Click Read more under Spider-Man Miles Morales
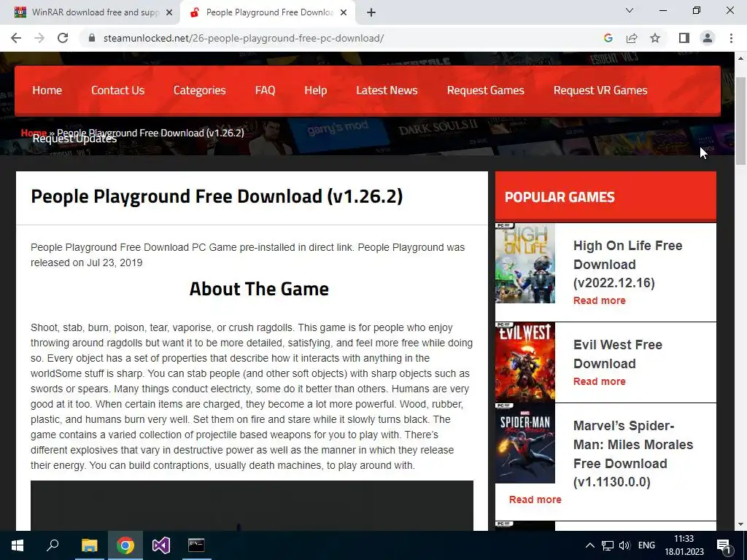 point(535,499)
